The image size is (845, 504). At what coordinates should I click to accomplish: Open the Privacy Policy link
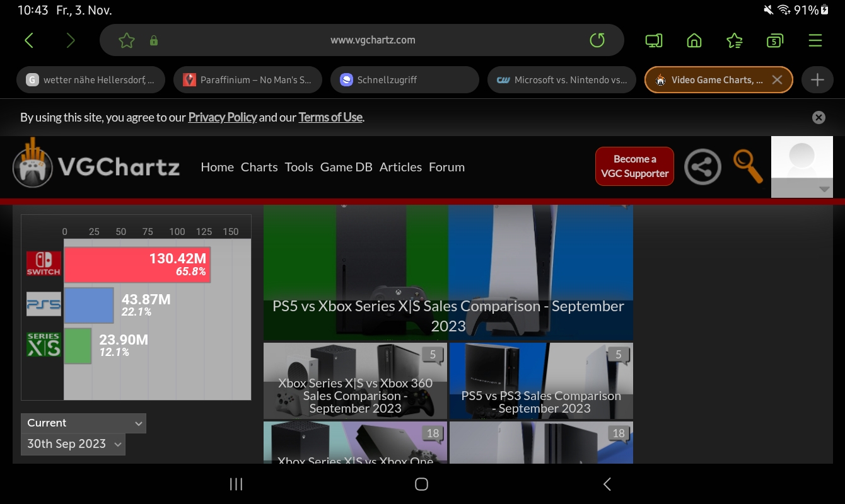point(222,117)
